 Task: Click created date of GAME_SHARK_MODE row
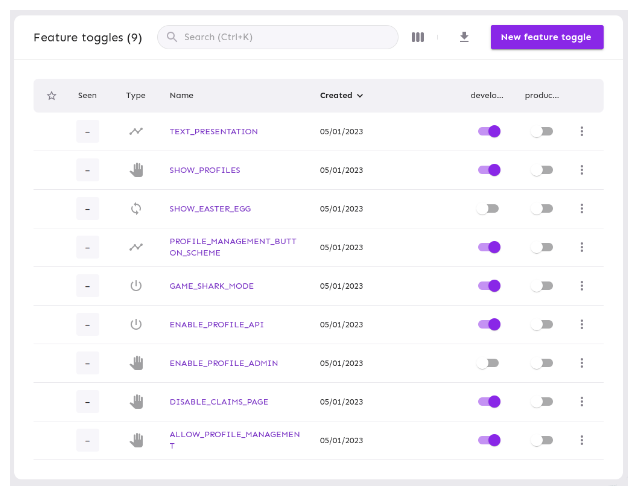(x=341, y=286)
